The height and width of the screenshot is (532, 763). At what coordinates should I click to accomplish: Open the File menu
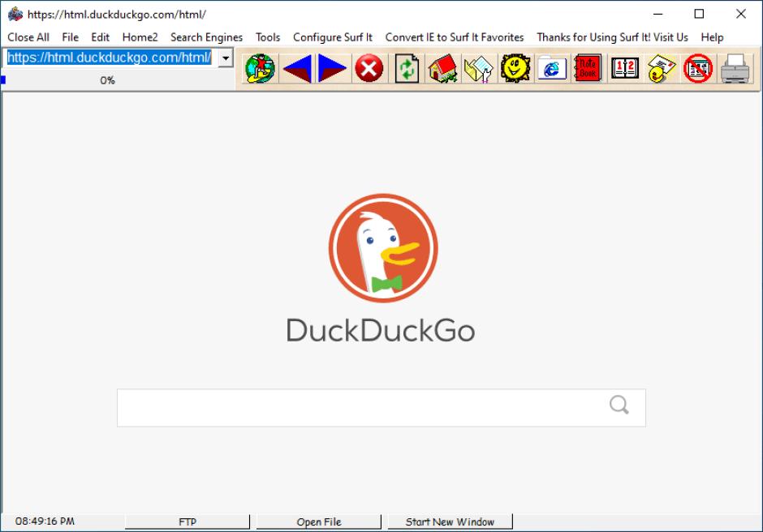point(70,37)
